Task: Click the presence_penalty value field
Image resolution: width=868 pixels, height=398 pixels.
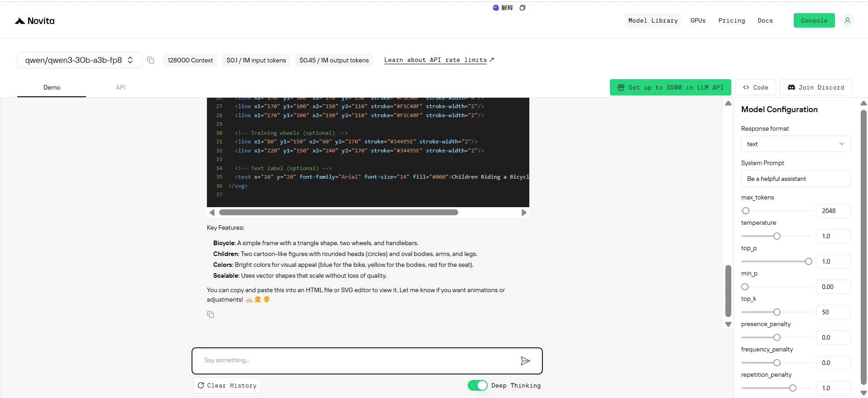Action: (833, 337)
